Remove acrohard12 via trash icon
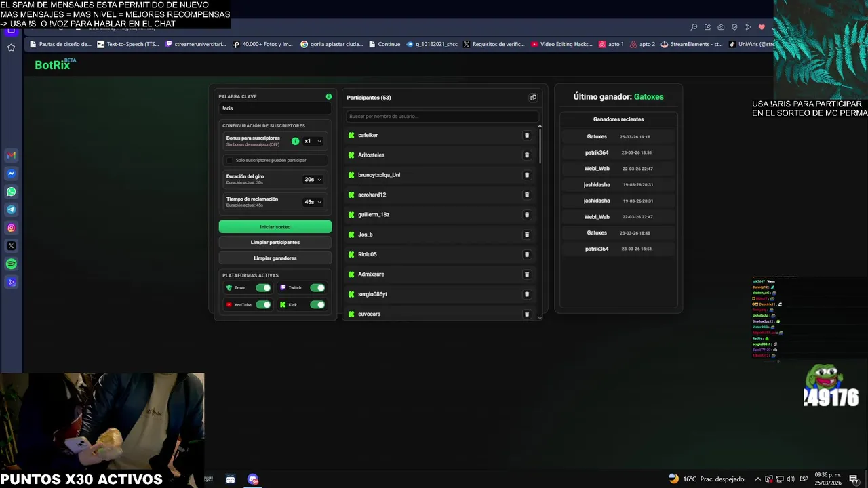868x488 pixels. [527, 195]
